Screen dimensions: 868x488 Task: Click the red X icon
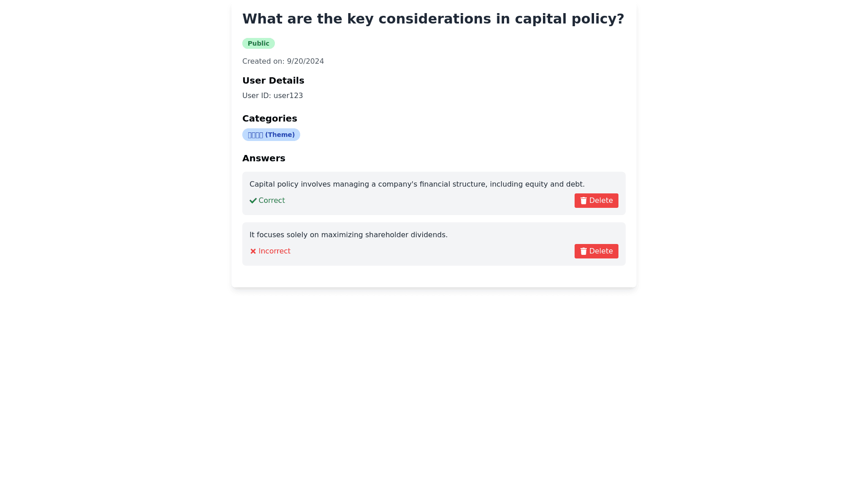click(253, 251)
